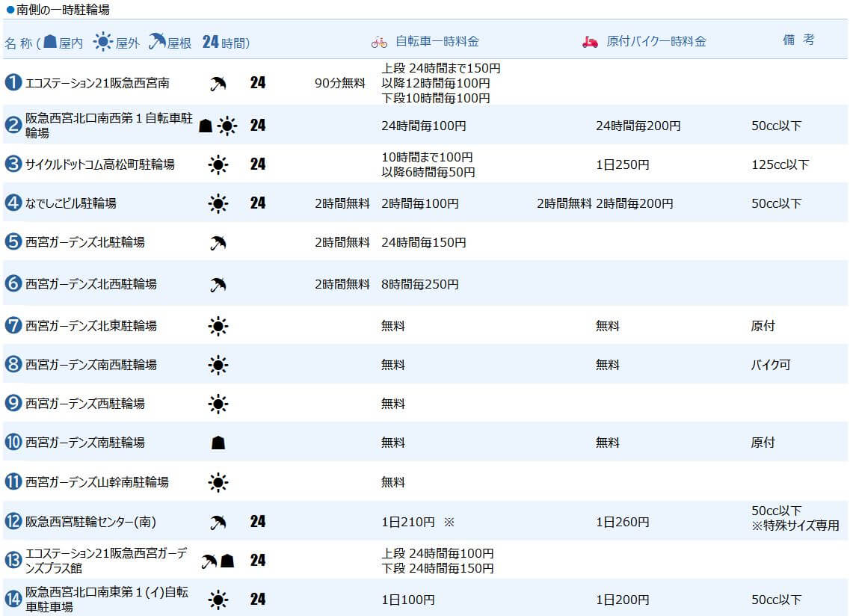Click the 24 hours mark in なでしこビル駐輪場 row
This screenshot has width=850, height=616.
(258, 203)
